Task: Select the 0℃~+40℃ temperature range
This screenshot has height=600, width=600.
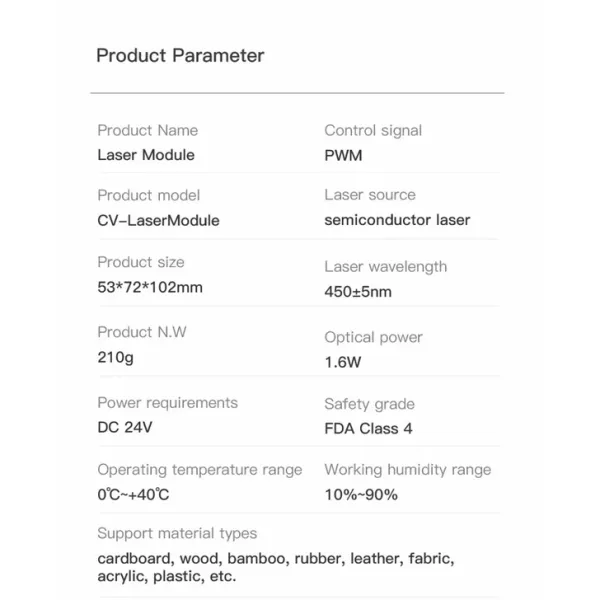Action: point(133,494)
